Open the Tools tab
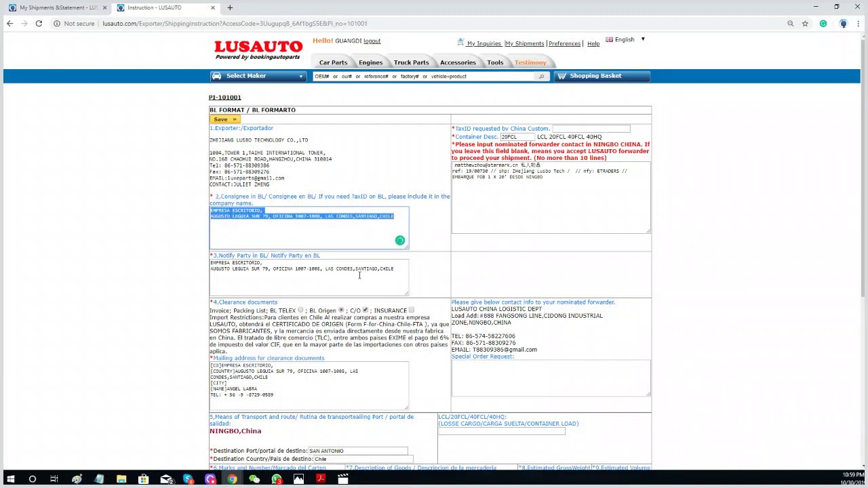The height and width of the screenshot is (488, 868). tap(495, 62)
